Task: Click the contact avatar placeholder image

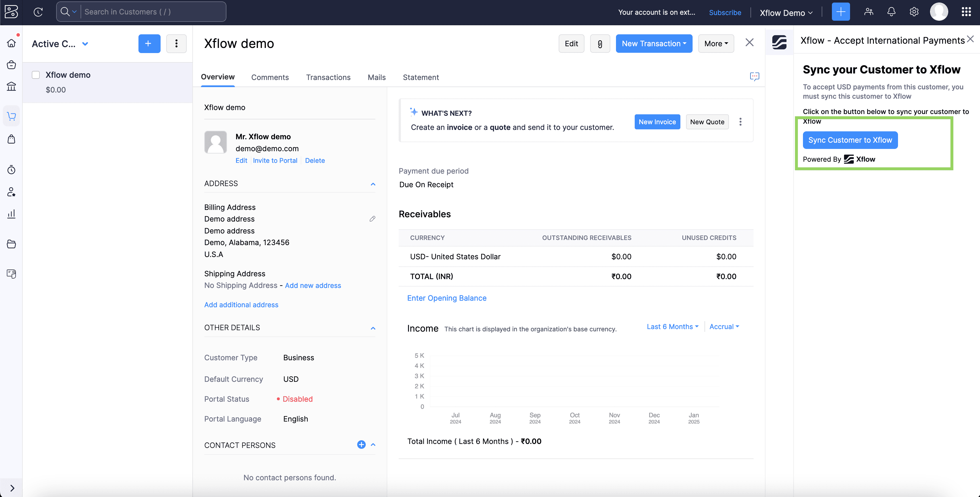Action: pos(216,142)
